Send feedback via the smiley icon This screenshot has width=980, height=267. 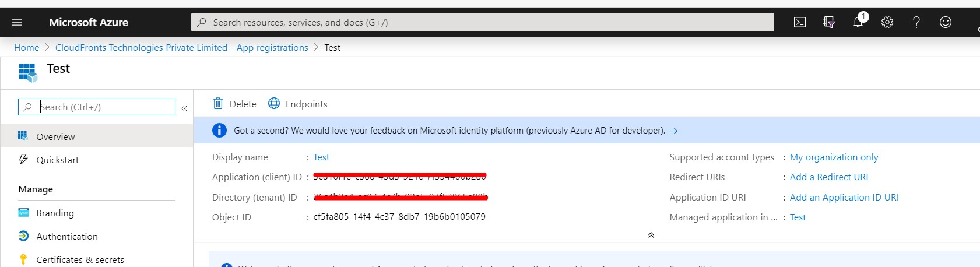pos(946,22)
